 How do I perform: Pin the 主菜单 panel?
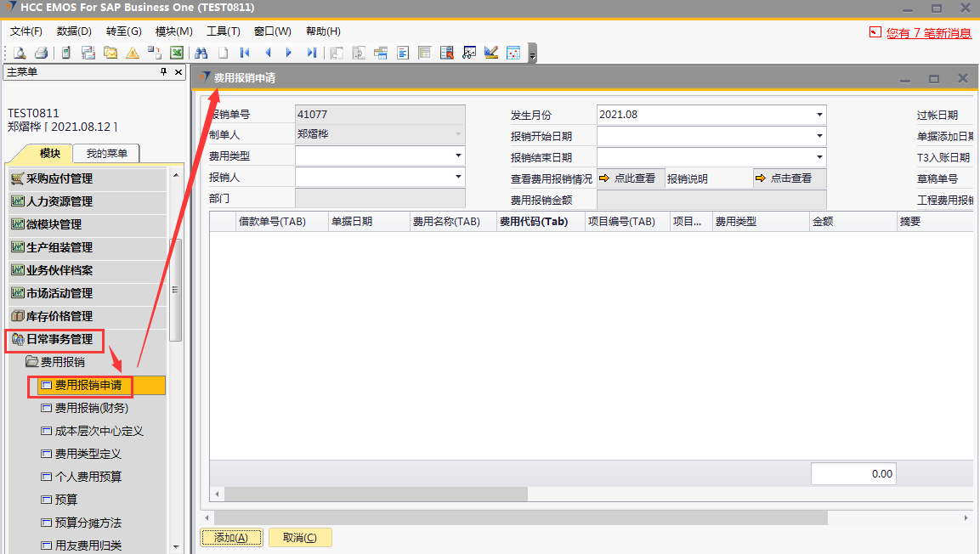pyautogui.click(x=164, y=72)
